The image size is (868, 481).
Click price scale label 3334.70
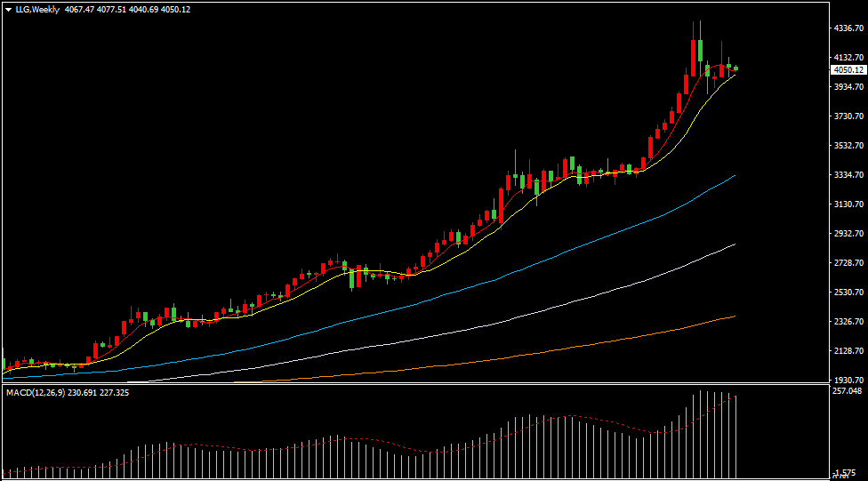click(848, 174)
